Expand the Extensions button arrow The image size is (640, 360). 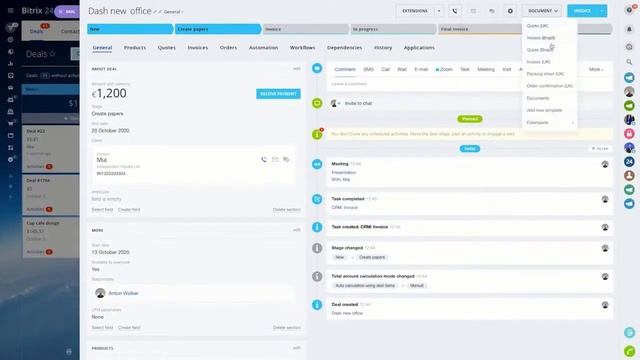[439, 11]
